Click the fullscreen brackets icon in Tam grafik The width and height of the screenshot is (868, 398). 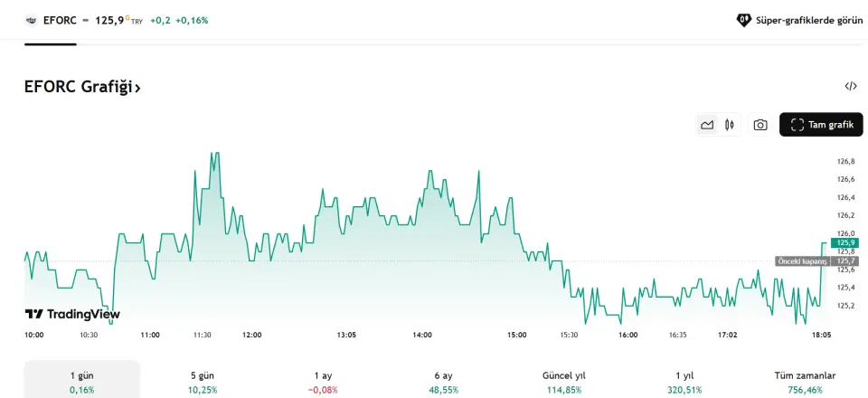tap(797, 125)
